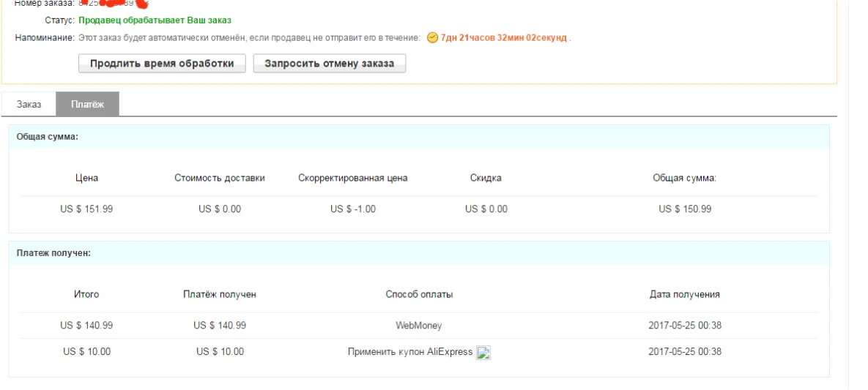Click the date in the WebMoney row
The width and height of the screenshot is (868, 390).
tap(685, 326)
